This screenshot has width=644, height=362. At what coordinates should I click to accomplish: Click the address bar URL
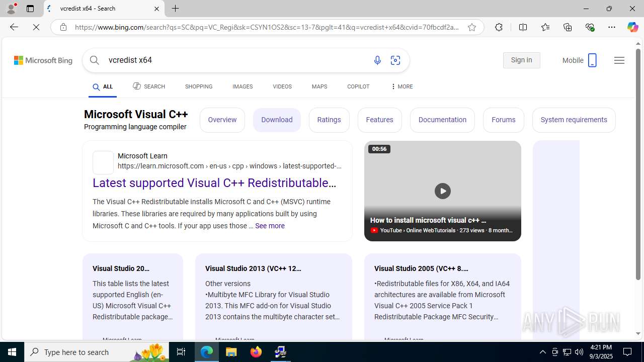click(x=267, y=27)
